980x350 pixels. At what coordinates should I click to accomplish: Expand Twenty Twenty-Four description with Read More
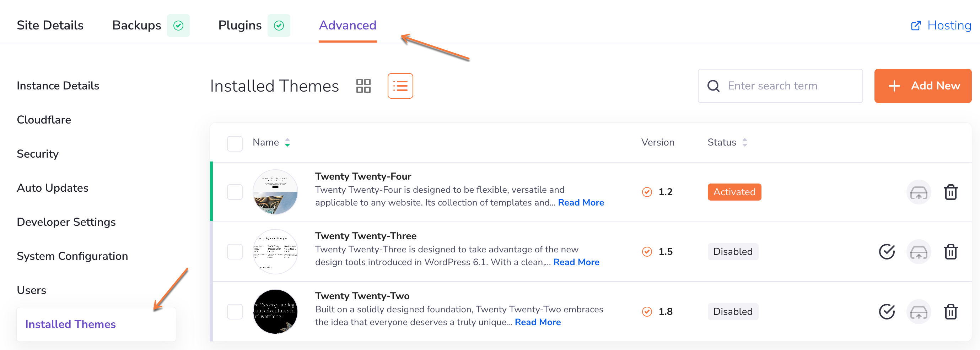click(x=581, y=203)
